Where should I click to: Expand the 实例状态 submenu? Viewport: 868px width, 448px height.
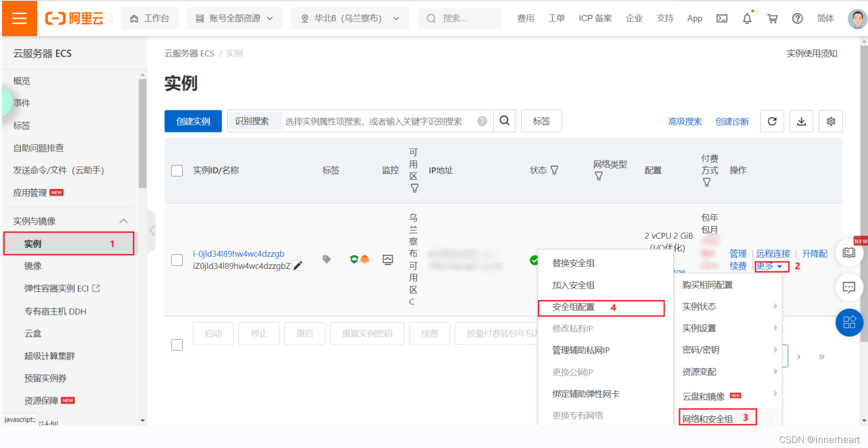[728, 307]
